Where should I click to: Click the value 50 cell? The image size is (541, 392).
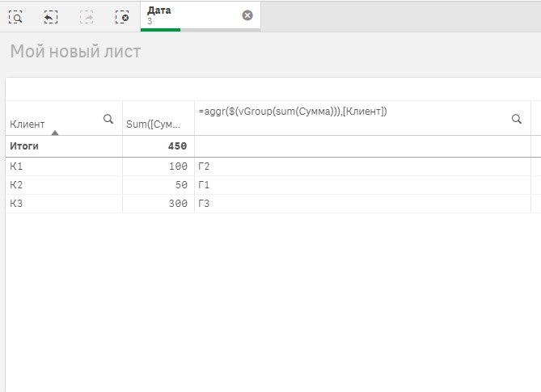(158, 185)
